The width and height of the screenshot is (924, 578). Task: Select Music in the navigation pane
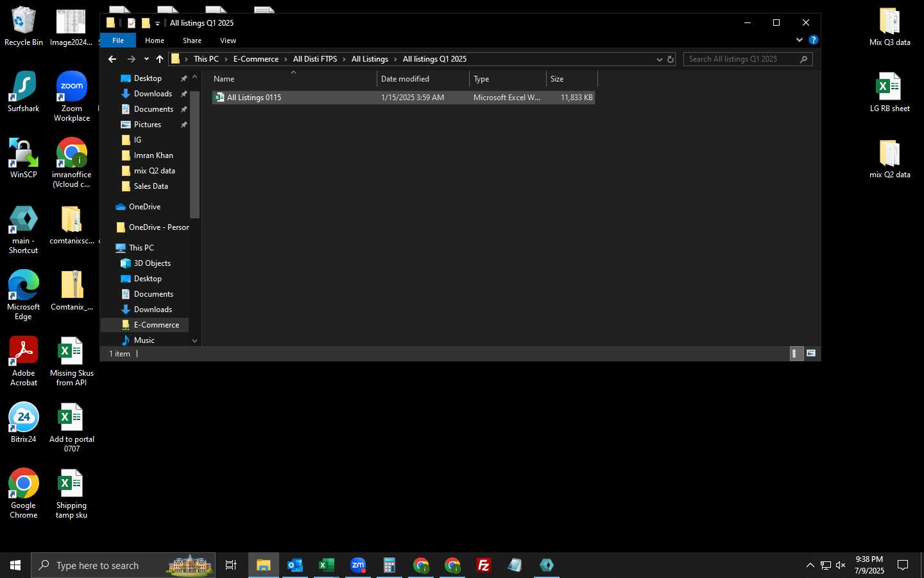144,340
